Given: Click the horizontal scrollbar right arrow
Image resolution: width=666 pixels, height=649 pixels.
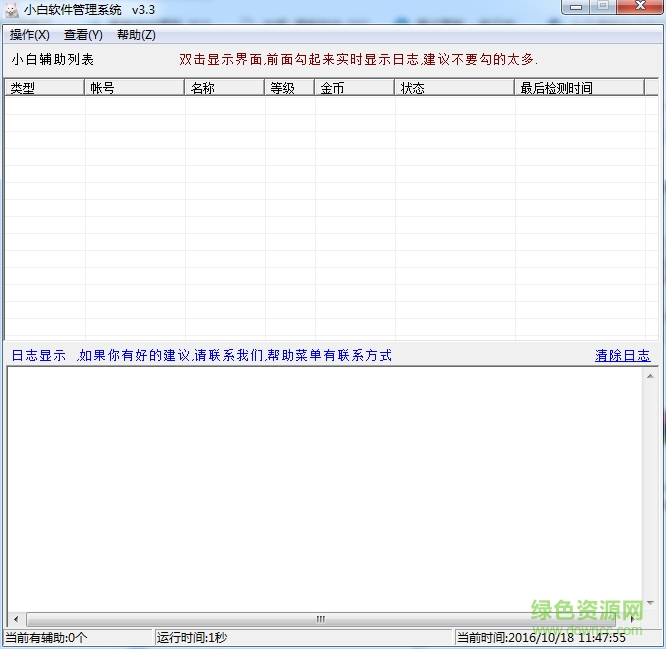Looking at the screenshot, I should pyautogui.click(x=634, y=619).
